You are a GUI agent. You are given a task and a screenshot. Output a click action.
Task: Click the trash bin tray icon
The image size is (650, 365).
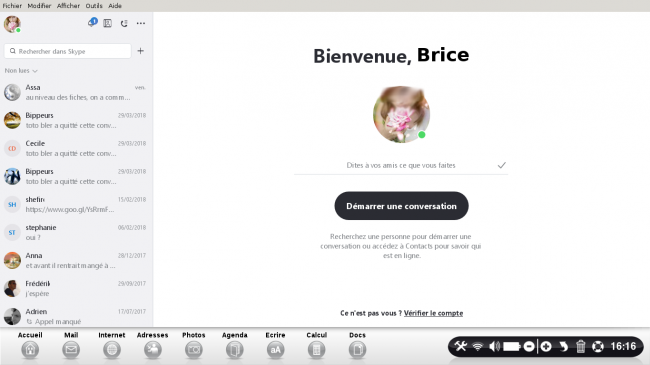pyautogui.click(x=580, y=346)
